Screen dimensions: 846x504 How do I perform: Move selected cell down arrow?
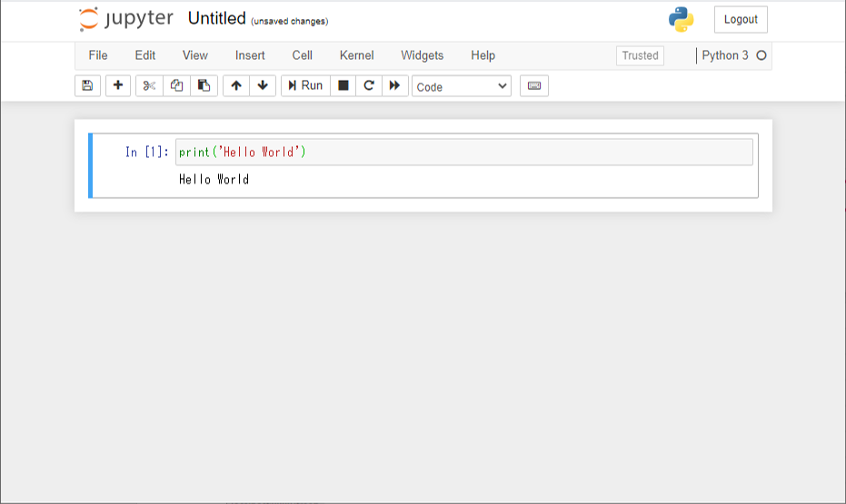263,85
